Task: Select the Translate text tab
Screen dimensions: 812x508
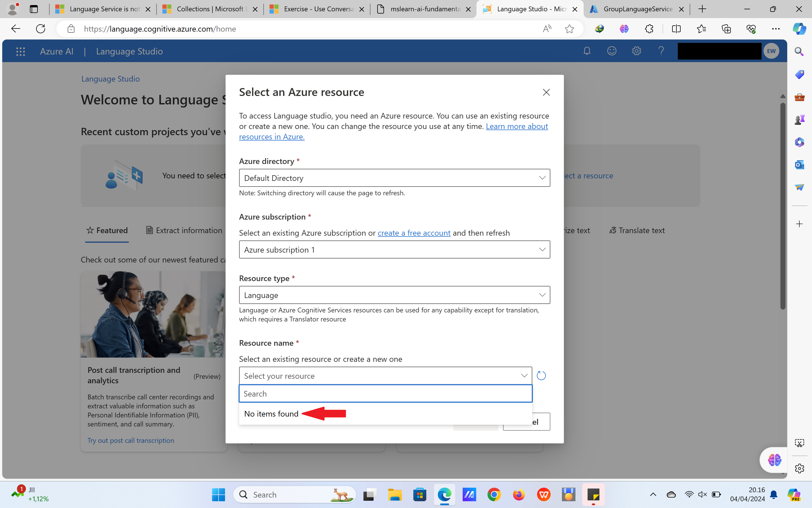Action: pos(637,231)
